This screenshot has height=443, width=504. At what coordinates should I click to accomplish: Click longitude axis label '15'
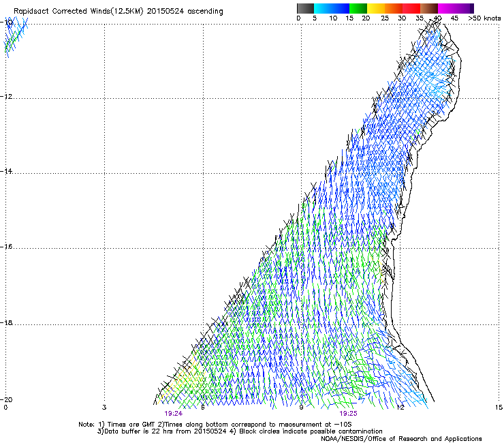click(x=499, y=408)
